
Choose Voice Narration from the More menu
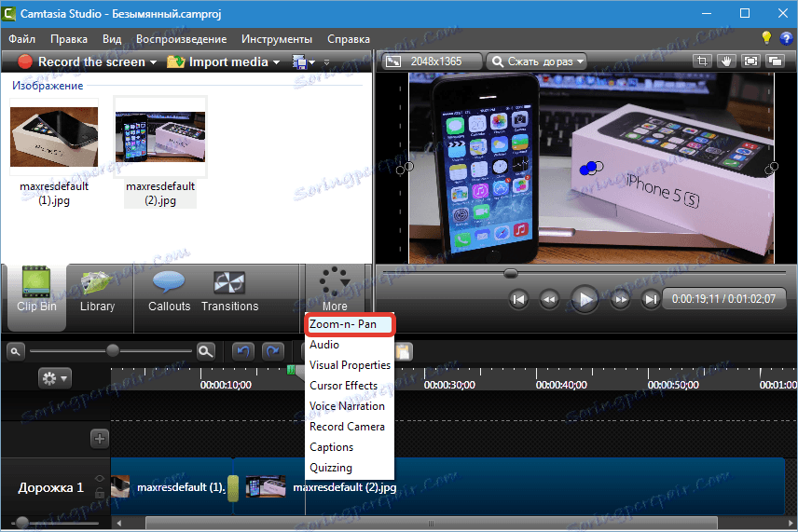pos(349,406)
